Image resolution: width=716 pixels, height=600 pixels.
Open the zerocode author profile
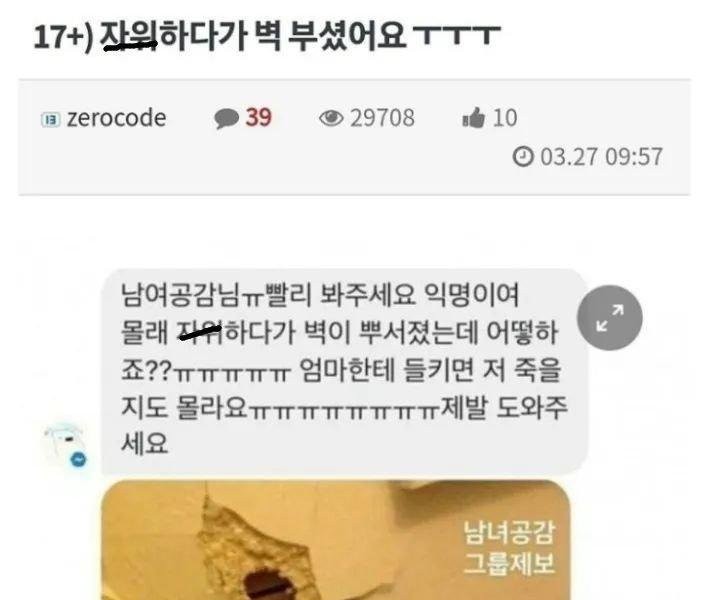(116, 118)
